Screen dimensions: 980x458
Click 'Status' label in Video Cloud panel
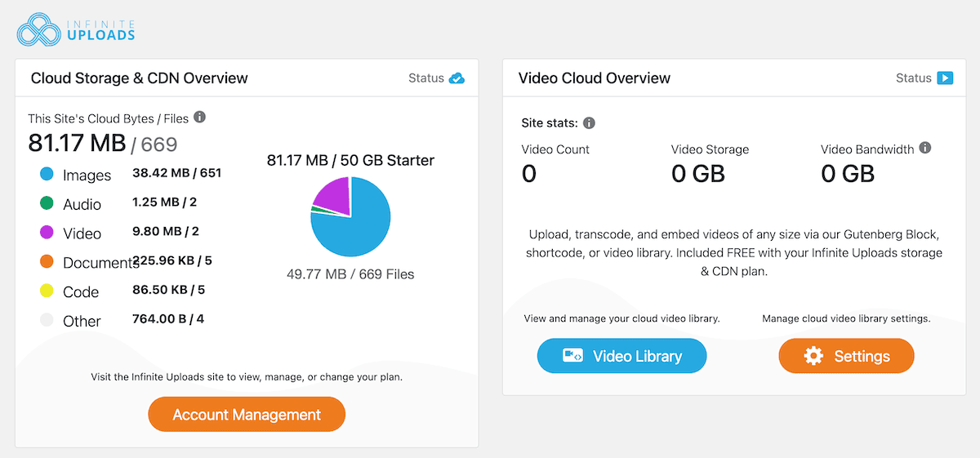point(914,78)
